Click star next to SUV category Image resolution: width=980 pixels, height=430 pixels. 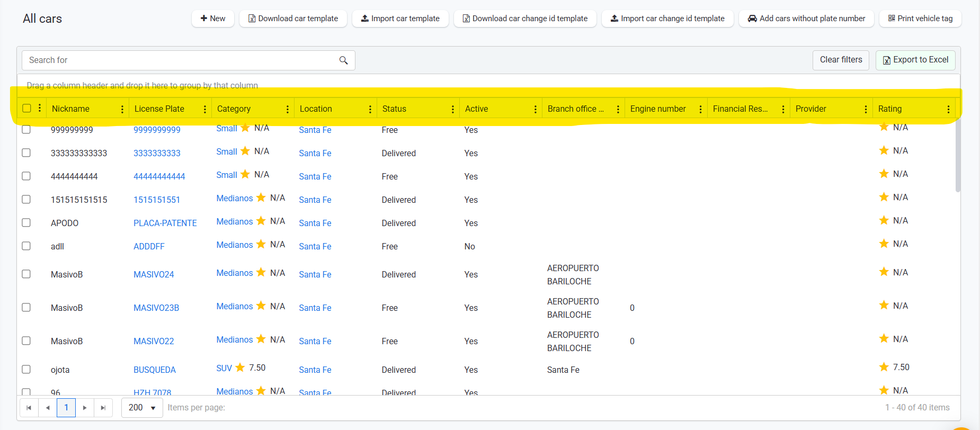240,367
